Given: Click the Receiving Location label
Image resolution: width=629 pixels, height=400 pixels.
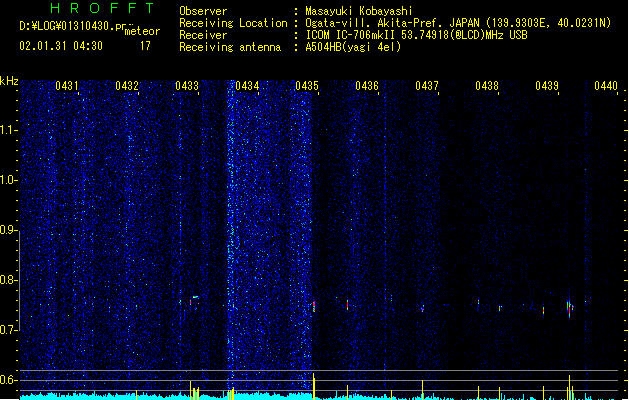Looking at the screenshot, I should 233,23.
